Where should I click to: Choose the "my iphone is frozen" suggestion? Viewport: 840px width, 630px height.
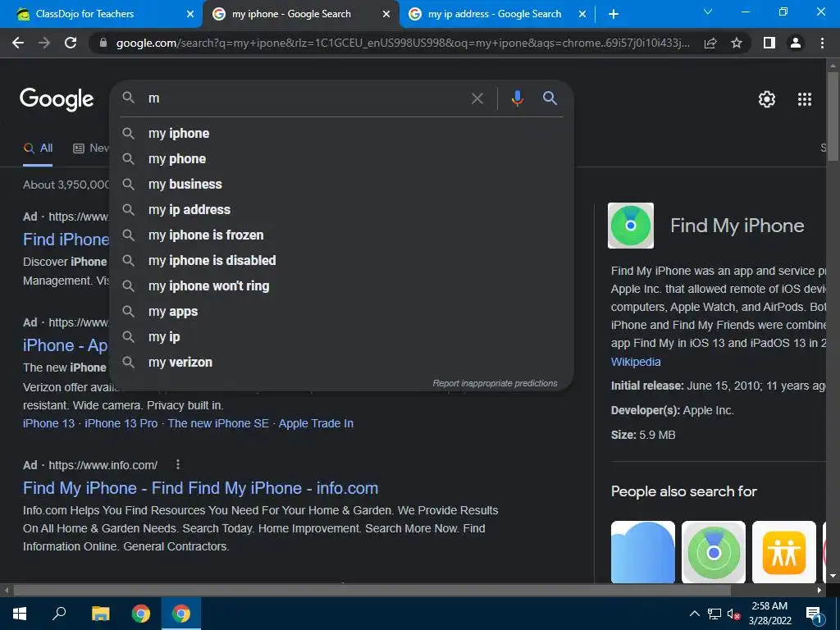click(x=341, y=235)
